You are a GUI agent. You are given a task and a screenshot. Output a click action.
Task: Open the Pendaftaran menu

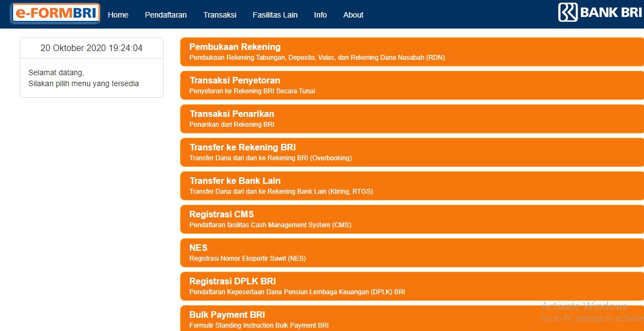[x=166, y=15]
